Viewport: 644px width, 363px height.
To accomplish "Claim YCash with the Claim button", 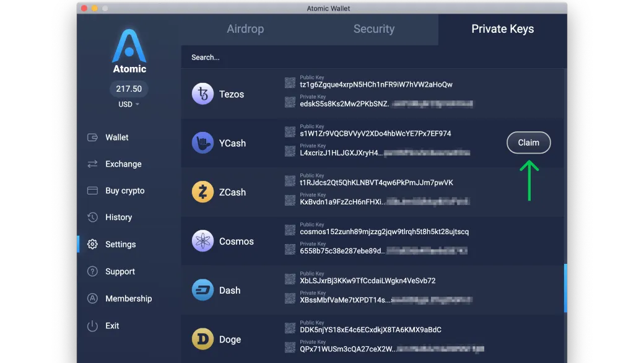I will point(529,142).
